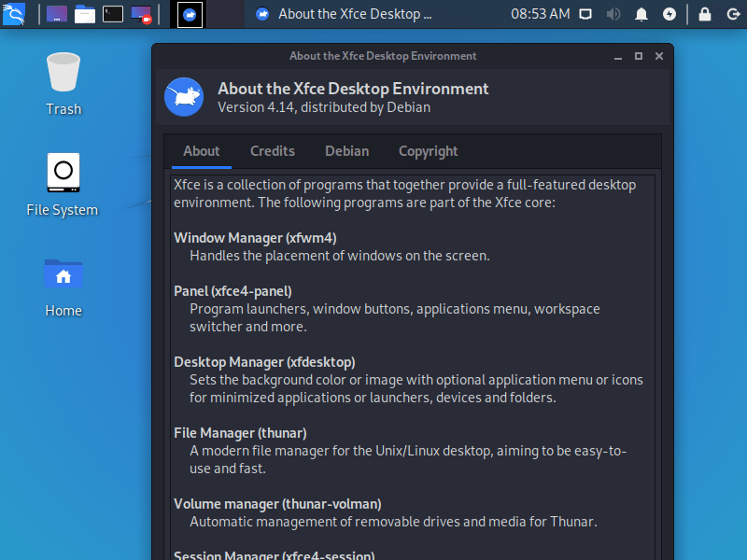The width and height of the screenshot is (747, 560).
Task: Click the Xfce mouse logo in dialog header
Action: tap(184, 97)
